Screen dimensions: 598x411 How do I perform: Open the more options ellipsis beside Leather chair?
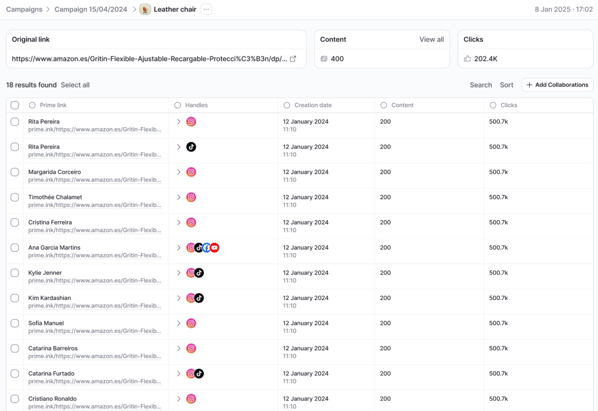click(206, 10)
